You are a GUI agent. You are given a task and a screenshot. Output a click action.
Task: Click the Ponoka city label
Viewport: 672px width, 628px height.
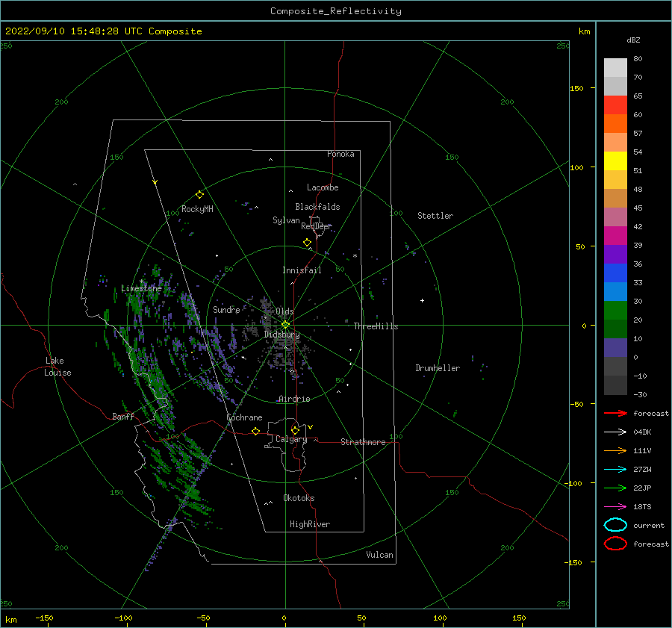point(340,154)
